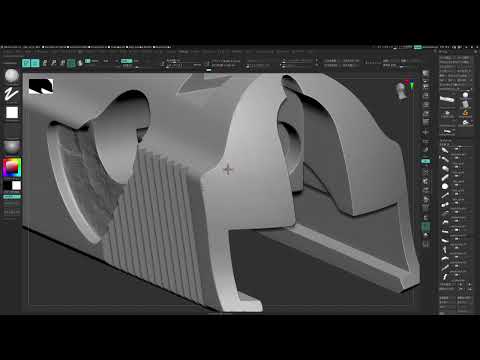Open the alpha selector white square
480x360 pixels.
(12, 113)
